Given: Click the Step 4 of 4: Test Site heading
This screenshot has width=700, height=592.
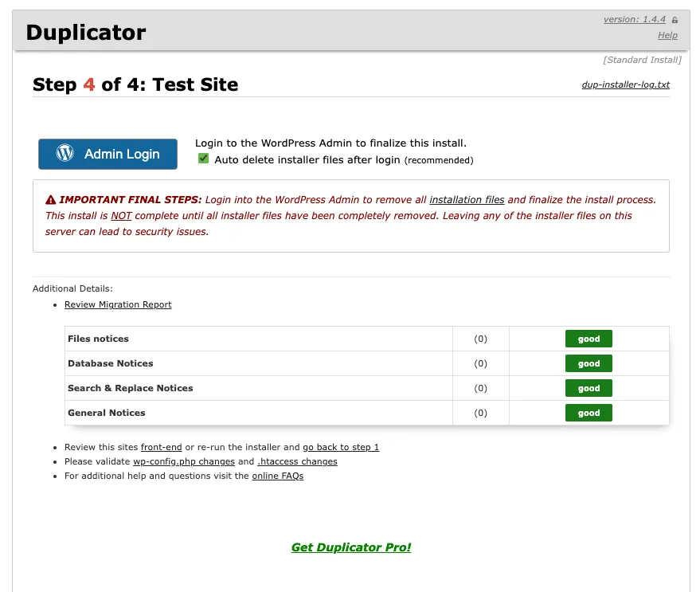Looking at the screenshot, I should [x=135, y=84].
